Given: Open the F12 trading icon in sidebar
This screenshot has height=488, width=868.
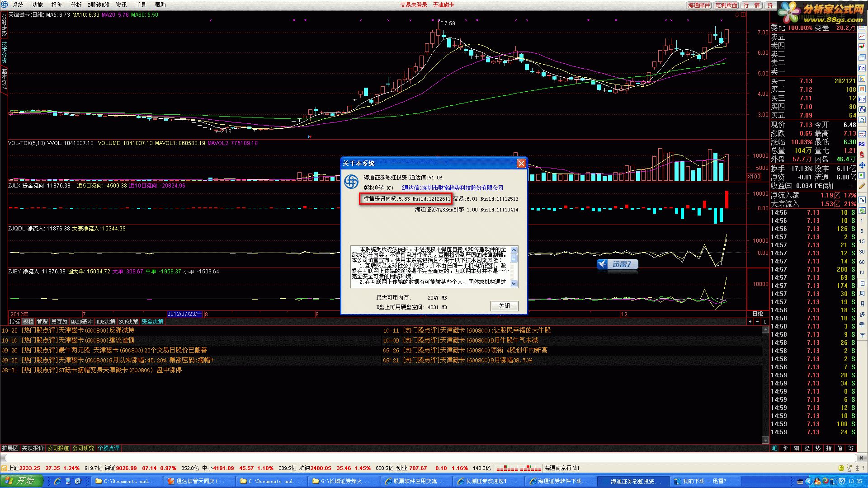Looking at the screenshot, I should [x=862, y=99].
